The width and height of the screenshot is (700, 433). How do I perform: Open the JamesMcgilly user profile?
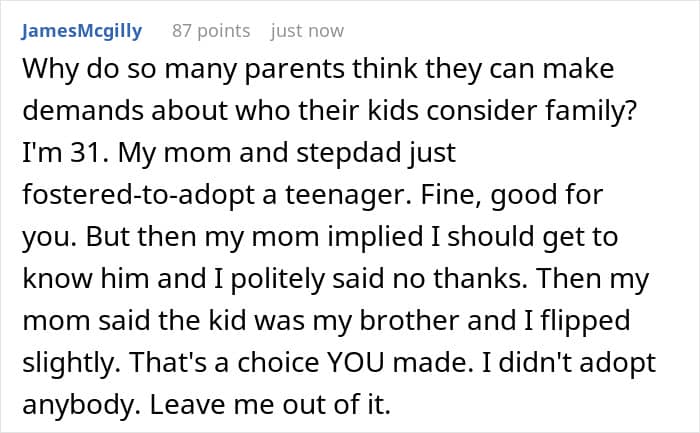[82, 31]
